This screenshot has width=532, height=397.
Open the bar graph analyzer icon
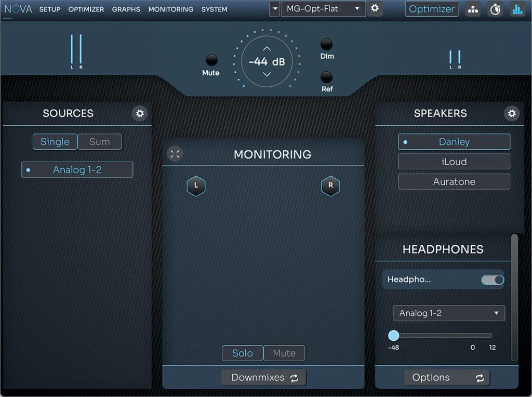point(517,9)
